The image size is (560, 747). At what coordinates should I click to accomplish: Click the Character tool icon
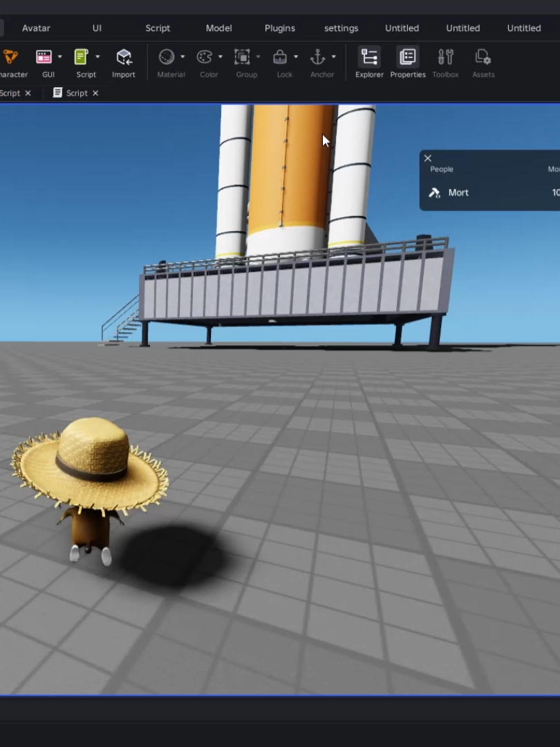click(x=10, y=57)
